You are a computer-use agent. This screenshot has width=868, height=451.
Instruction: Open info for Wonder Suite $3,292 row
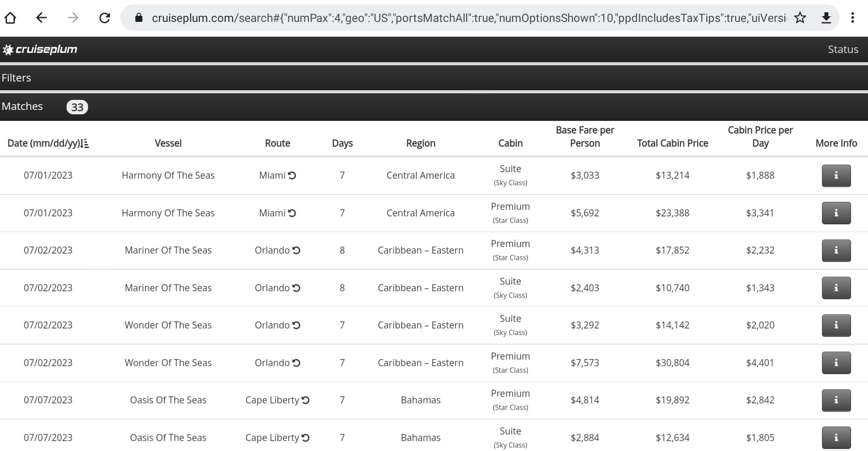click(836, 325)
